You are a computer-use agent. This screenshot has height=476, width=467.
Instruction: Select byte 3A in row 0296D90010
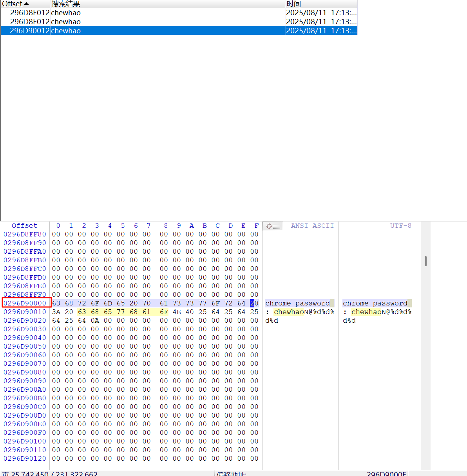[x=56, y=312]
